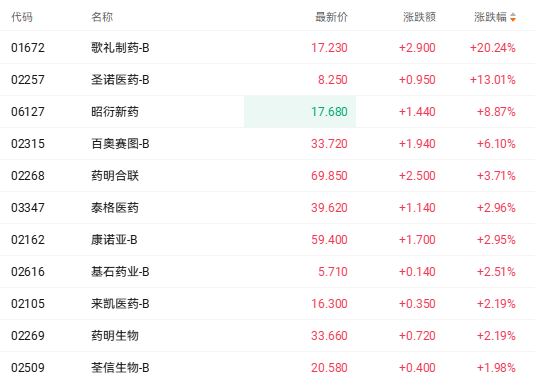
Task: Open stock 基石药业-B
Action: [120, 272]
